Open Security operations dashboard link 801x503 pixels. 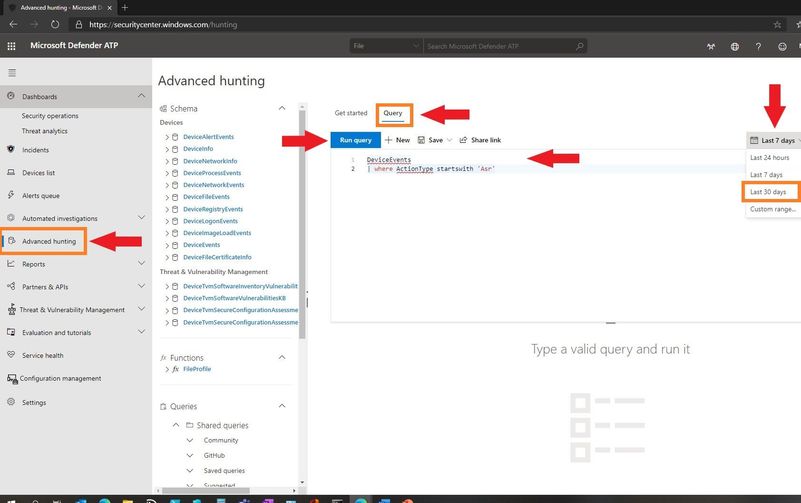[x=50, y=116]
